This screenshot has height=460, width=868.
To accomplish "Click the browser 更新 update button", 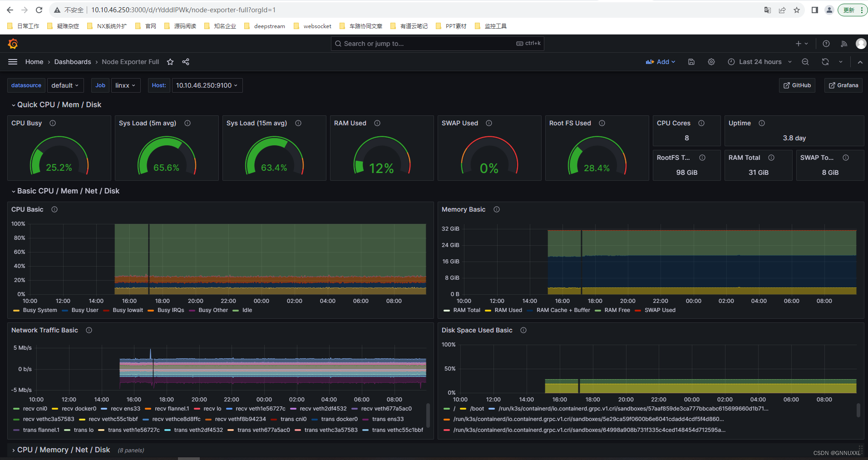I will click(852, 10).
